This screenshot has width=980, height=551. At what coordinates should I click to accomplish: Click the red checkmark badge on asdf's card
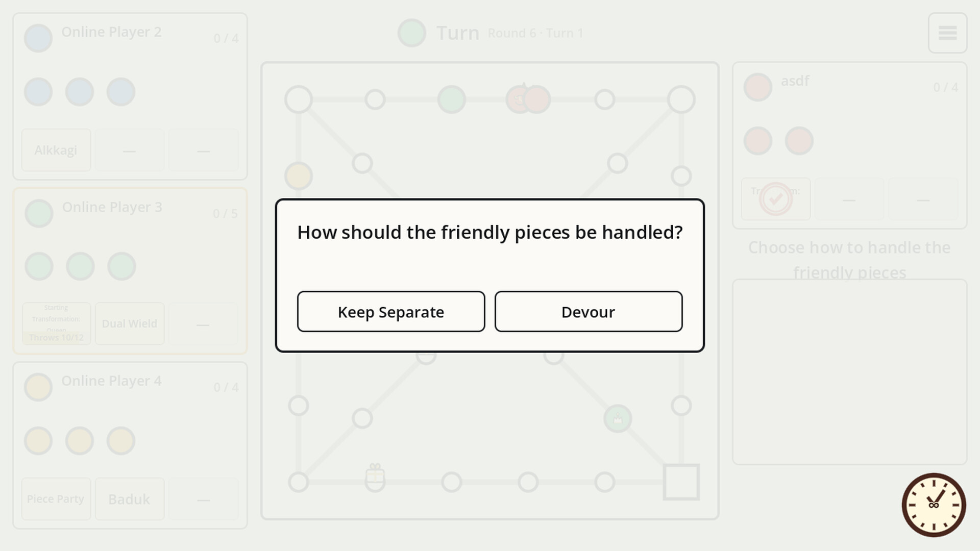pyautogui.click(x=776, y=199)
